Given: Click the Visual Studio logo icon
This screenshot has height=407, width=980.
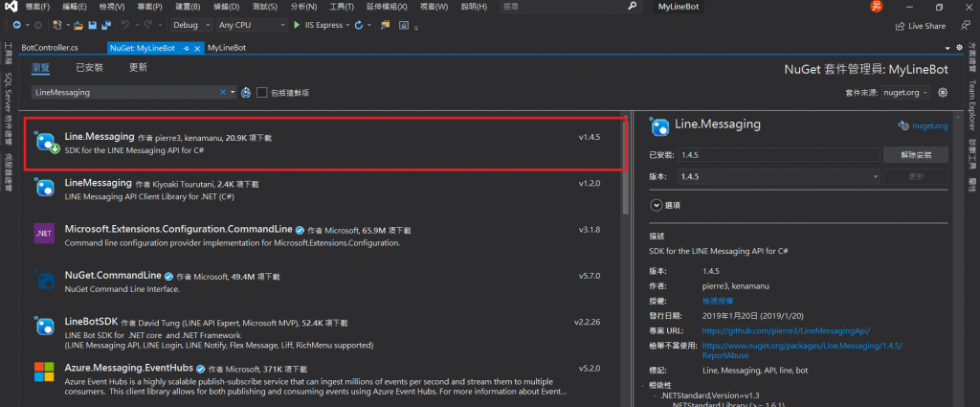Looking at the screenshot, I should 12,7.
